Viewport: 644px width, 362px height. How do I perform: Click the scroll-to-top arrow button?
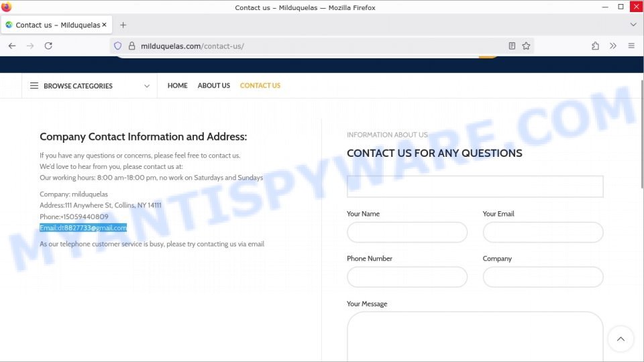[621, 339]
